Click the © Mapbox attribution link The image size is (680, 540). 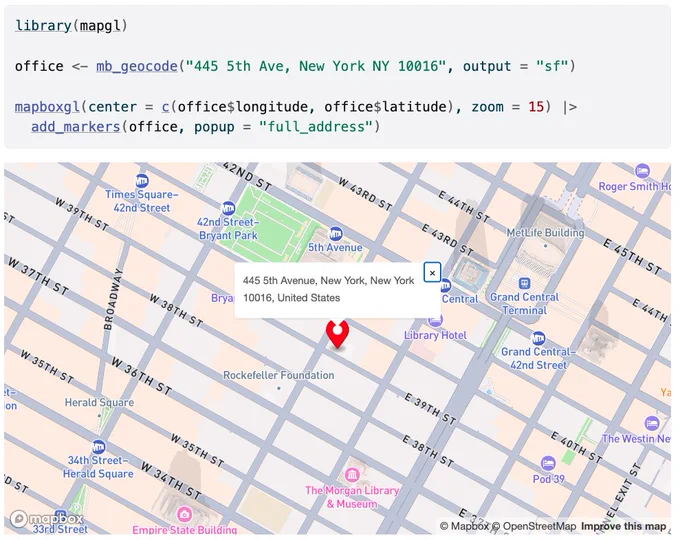[464, 526]
